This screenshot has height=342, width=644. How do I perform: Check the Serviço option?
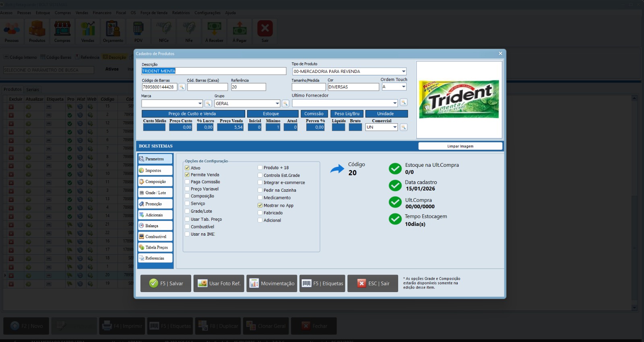click(x=187, y=203)
